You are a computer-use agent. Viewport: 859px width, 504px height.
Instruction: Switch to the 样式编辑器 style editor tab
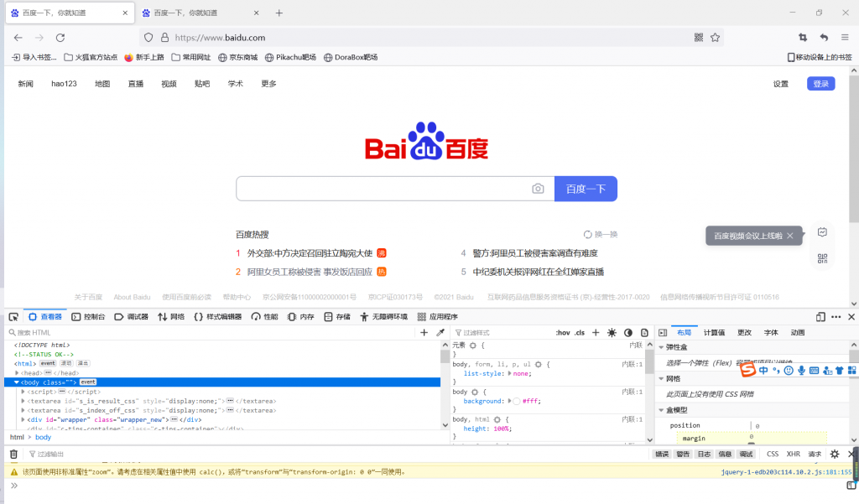click(x=217, y=317)
